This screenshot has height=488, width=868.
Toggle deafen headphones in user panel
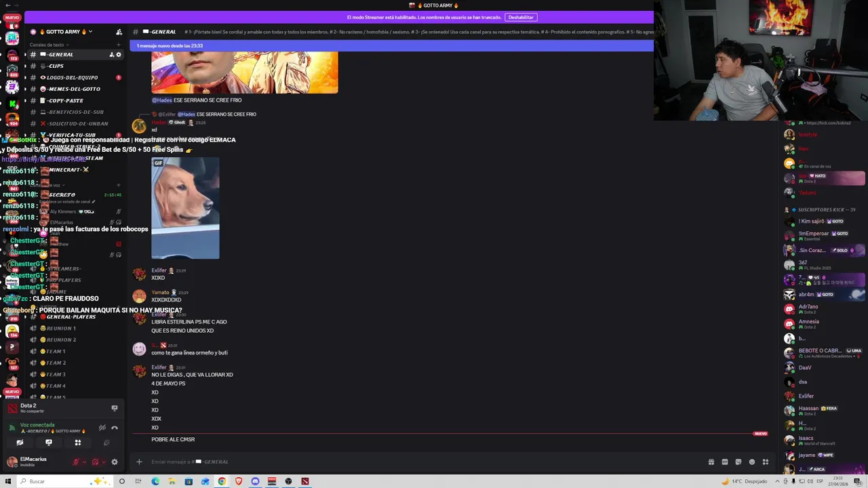point(95,462)
